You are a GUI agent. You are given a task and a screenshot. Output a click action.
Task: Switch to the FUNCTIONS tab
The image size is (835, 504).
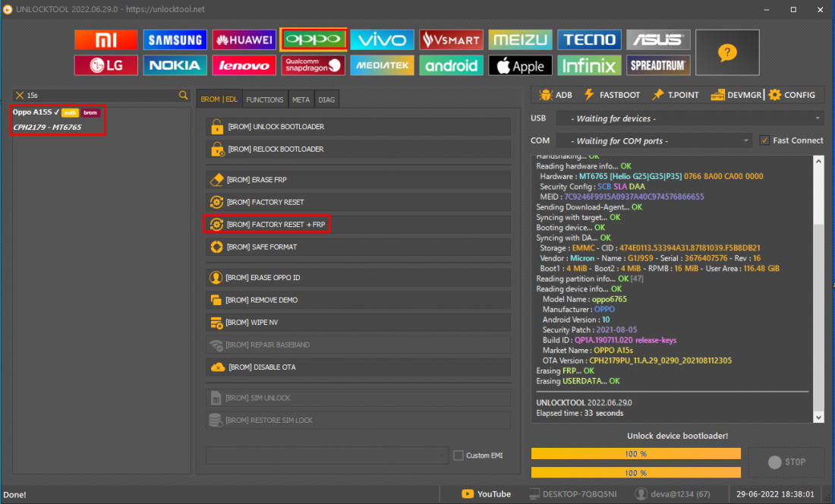pyautogui.click(x=265, y=99)
